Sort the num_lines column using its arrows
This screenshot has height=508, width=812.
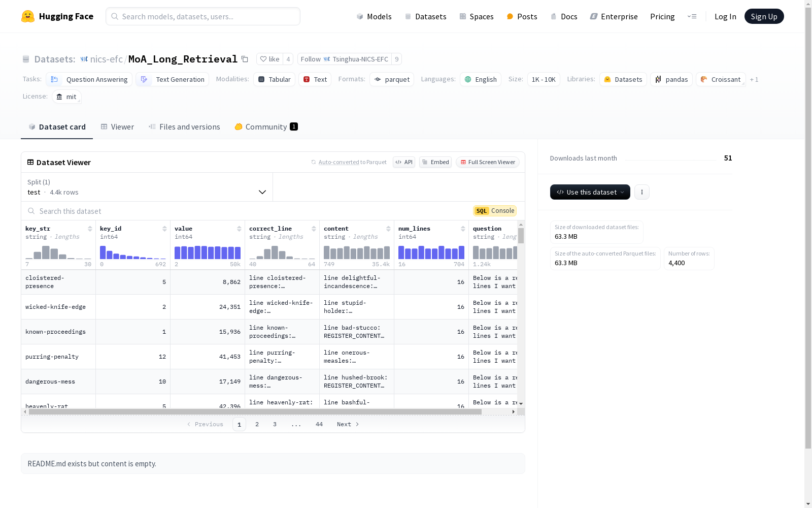[x=463, y=229]
